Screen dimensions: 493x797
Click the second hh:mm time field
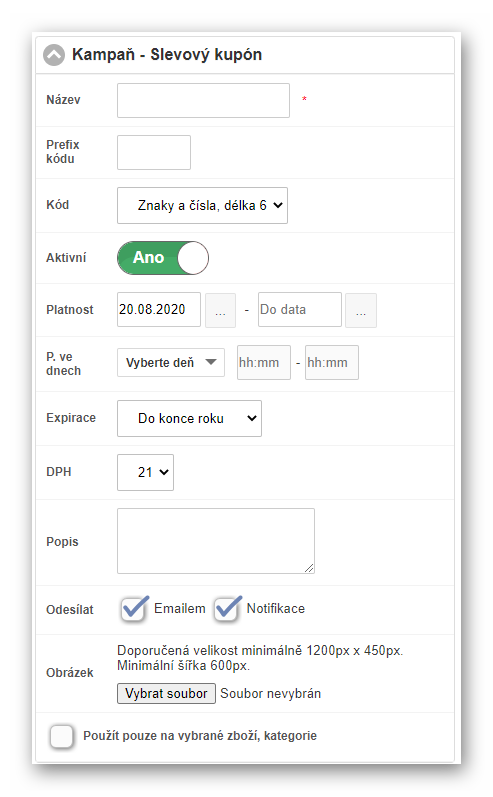332,362
